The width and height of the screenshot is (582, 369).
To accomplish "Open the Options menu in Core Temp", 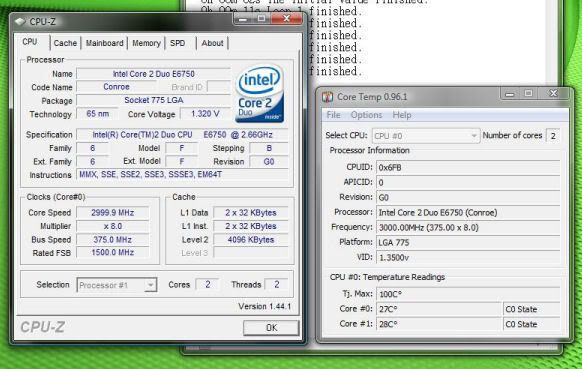I will pos(366,115).
